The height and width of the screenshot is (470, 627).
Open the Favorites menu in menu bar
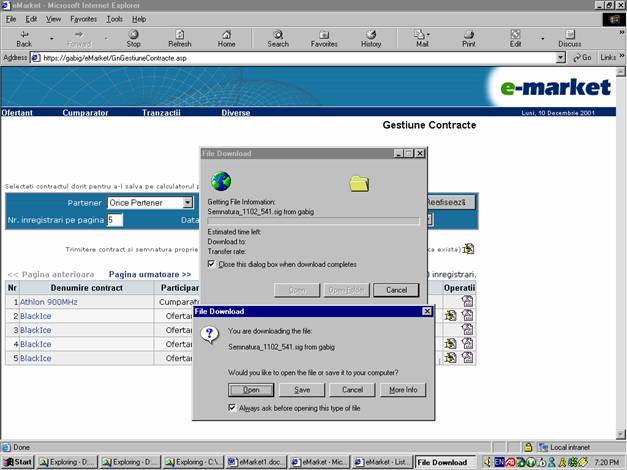pos(83,19)
